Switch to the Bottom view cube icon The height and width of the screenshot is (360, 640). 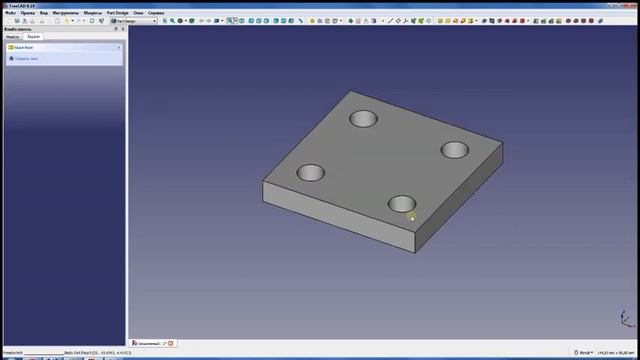click(x=284, y=20)
